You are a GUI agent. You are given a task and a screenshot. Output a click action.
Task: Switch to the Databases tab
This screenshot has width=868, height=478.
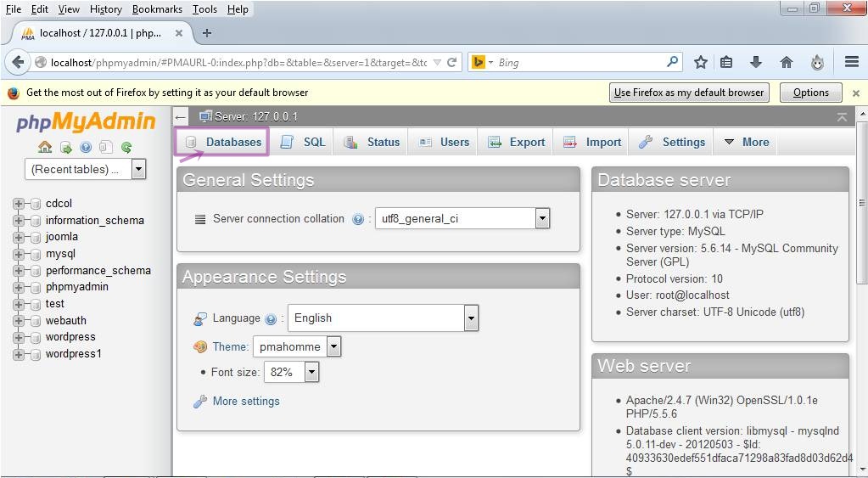pos(223,142)
